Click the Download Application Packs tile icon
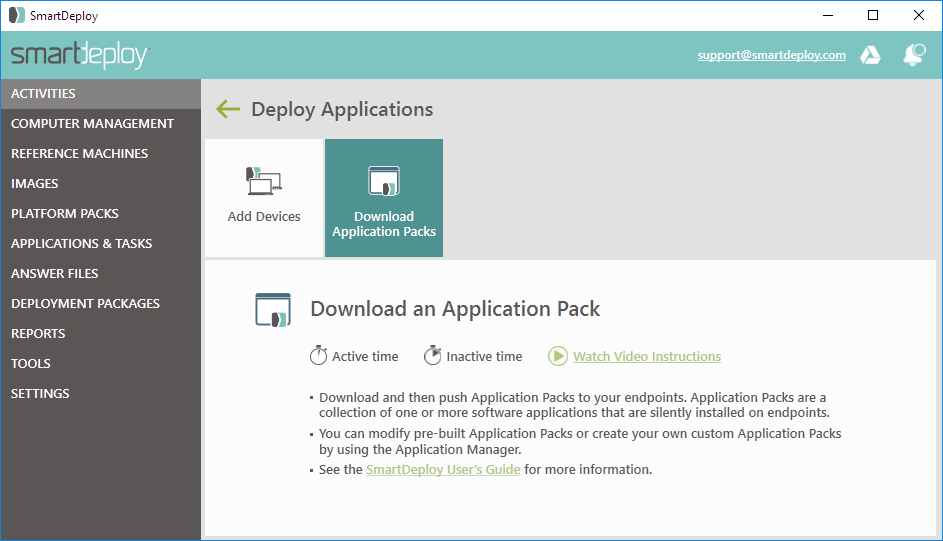 pos(384,181)
